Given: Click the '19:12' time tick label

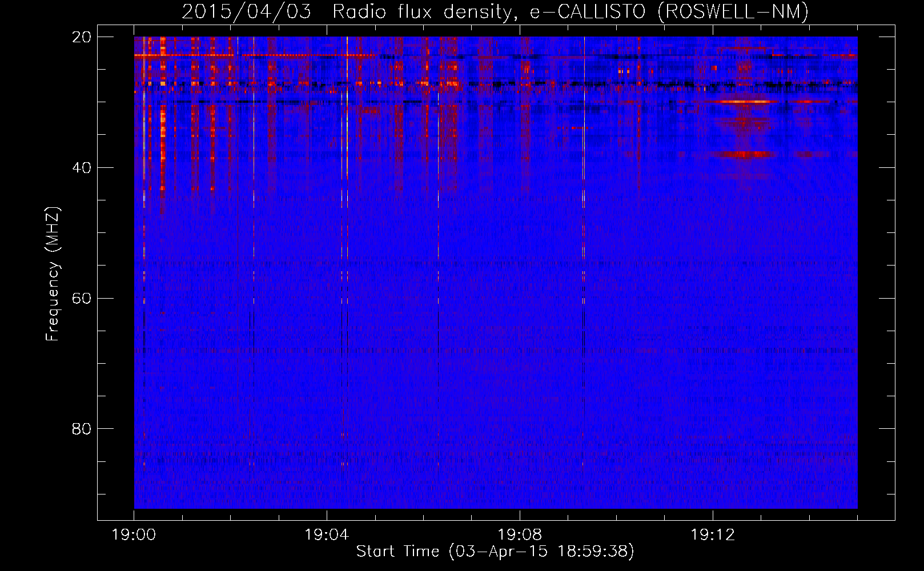Looking at the screenshot, I should 713,534.
